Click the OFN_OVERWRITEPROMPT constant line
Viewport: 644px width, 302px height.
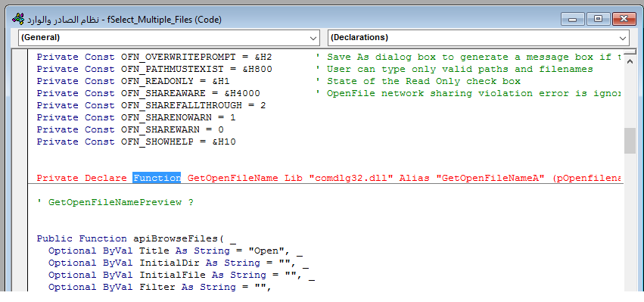coord(154,57)
